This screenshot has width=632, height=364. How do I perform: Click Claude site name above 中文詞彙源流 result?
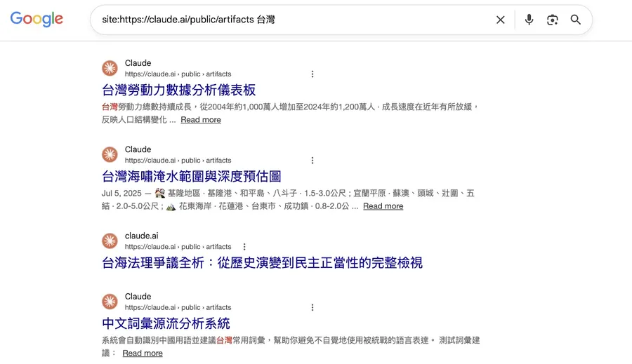click(138, 297)
